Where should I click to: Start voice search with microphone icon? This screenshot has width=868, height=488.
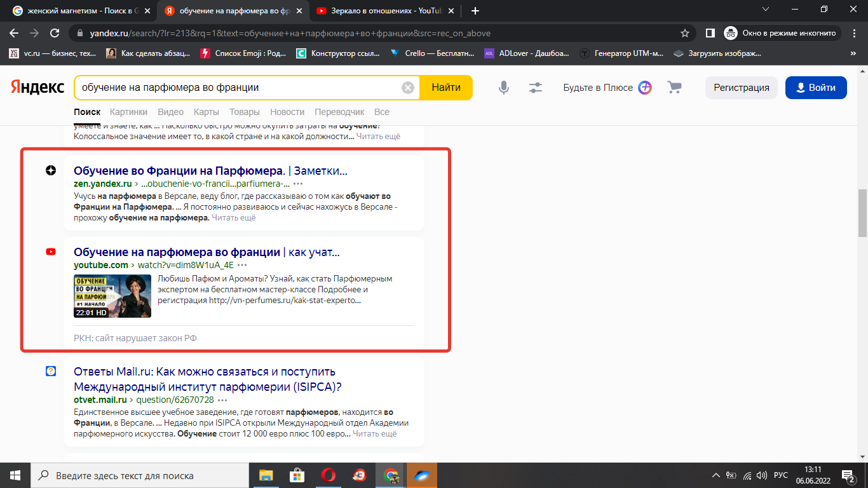pyautogui.click(x=504, y=88)
